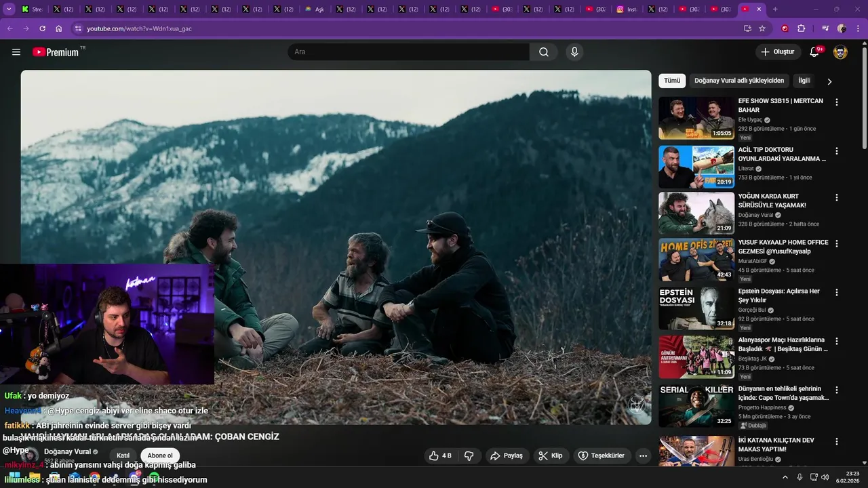Dislike the video
This screenshot has width=868, height=488.
pyautogui.click(x=469, y=456)
